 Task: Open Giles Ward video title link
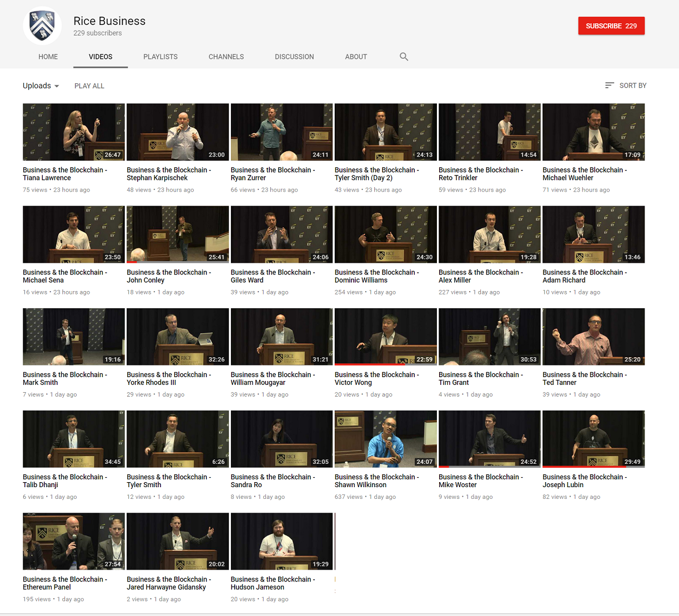tap(273, 276)
